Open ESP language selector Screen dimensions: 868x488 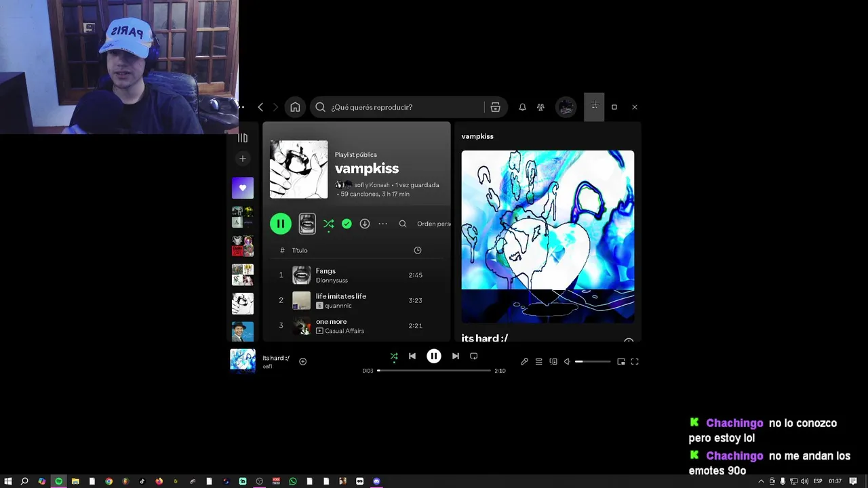818,481
